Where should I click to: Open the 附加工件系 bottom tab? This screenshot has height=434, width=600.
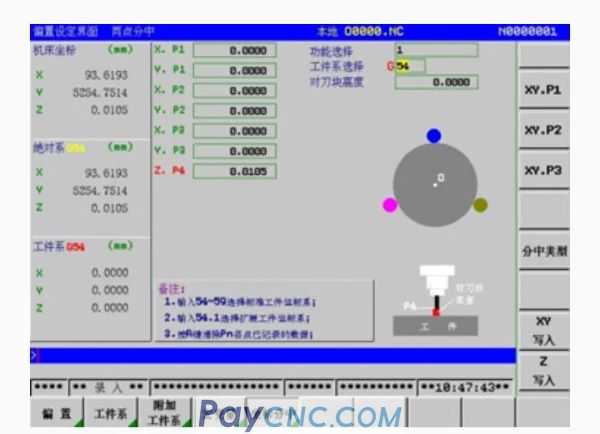point(162,413)
